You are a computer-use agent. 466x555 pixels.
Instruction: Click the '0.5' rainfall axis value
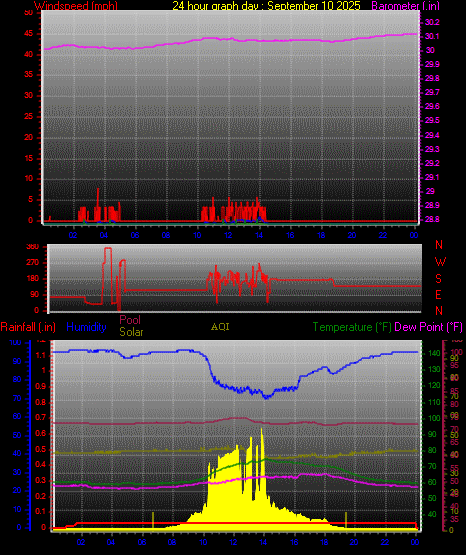pyautogui.click(x=41, y=450)
